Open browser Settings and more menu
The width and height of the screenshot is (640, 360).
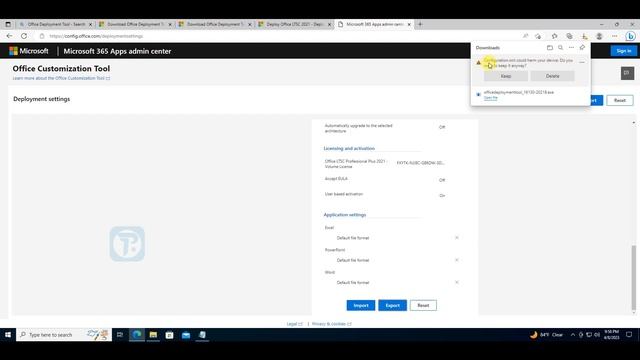[614, 36]
